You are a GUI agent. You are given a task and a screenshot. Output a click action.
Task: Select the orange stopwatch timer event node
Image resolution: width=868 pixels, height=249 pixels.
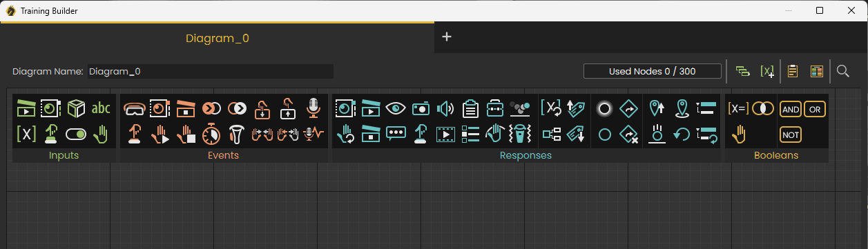[x=211, y=134]
